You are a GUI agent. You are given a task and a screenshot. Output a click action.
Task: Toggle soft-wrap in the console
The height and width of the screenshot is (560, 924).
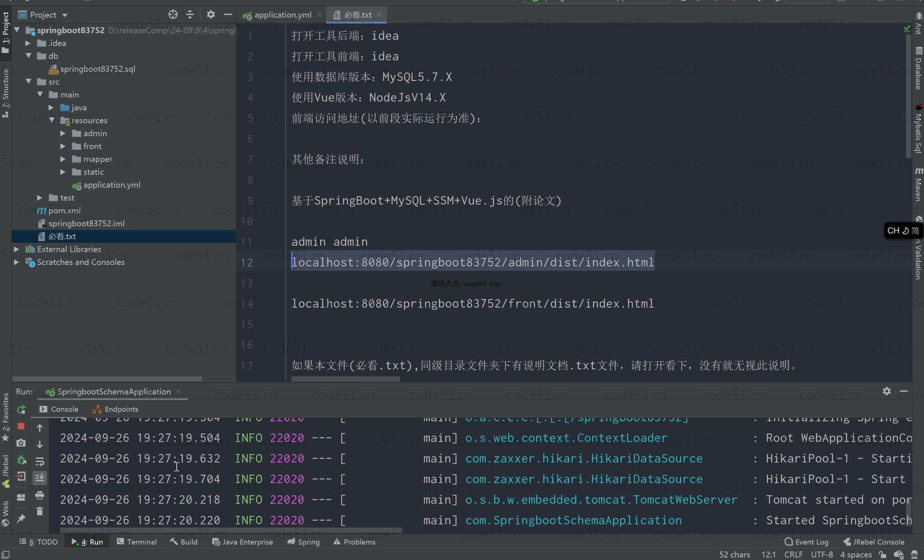click(x=39, y=461)
